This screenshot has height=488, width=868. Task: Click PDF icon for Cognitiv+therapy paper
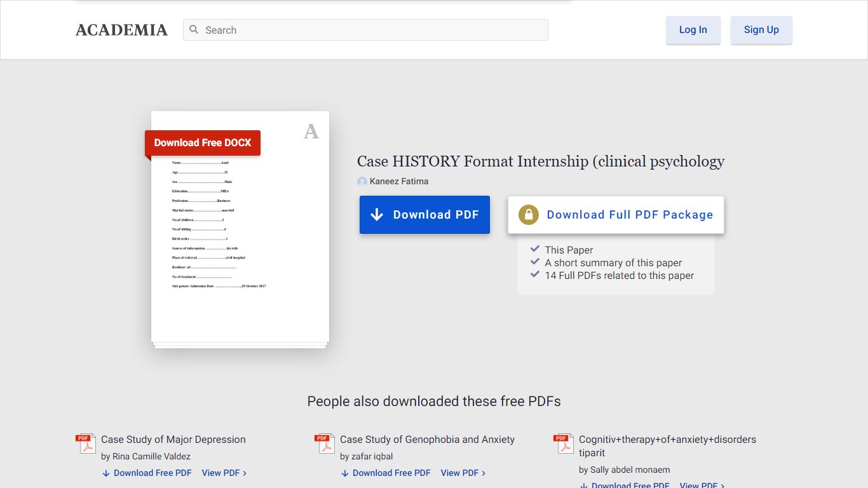pyautogui.click(x=564, y=444)
